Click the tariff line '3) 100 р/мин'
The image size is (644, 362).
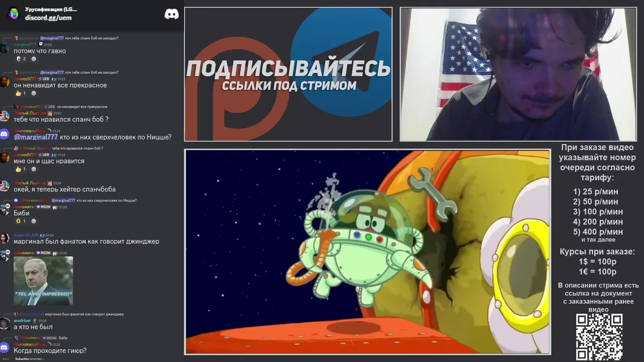point(597,212)
